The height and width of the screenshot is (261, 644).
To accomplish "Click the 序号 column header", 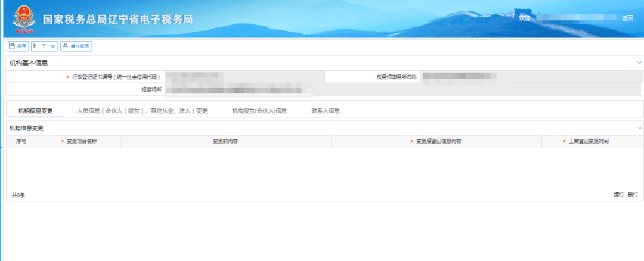I will click(22, 142).
